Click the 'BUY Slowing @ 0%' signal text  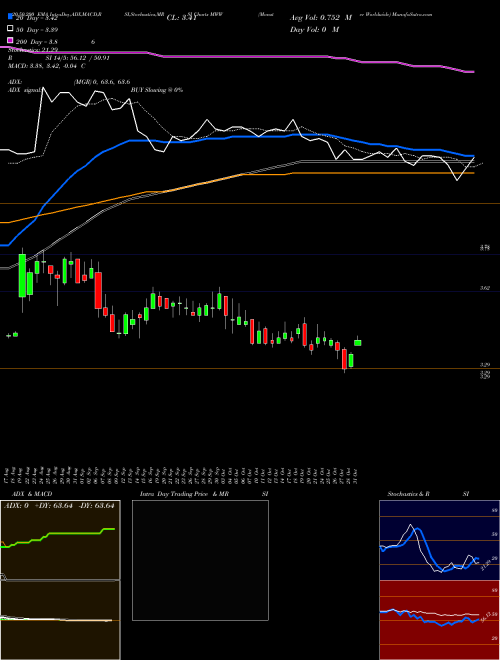(157, 90)
